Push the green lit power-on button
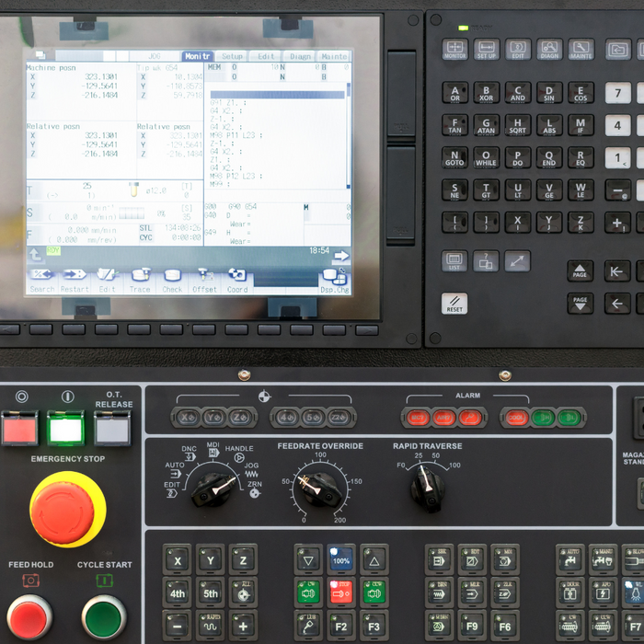The width and height of the screenshot is (644, 644). pyautogui.click(x=65, y=429)
